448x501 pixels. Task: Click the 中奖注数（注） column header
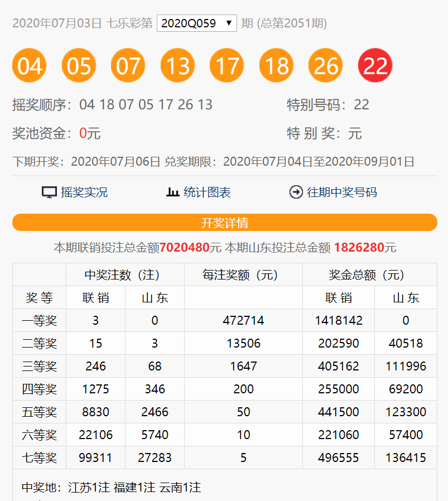(126, 275)
